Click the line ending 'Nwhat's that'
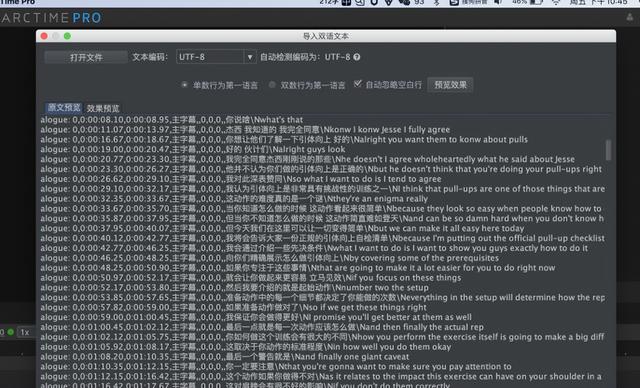640x388 pixels. pyautogui.click(x=171, y=120)
